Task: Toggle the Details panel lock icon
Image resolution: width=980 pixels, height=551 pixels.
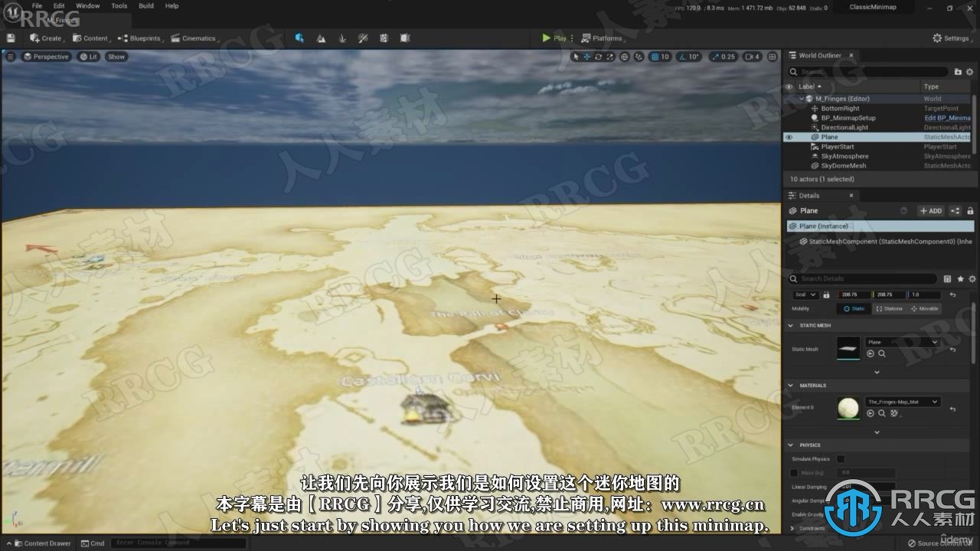Action: click(x=970, y=210)
